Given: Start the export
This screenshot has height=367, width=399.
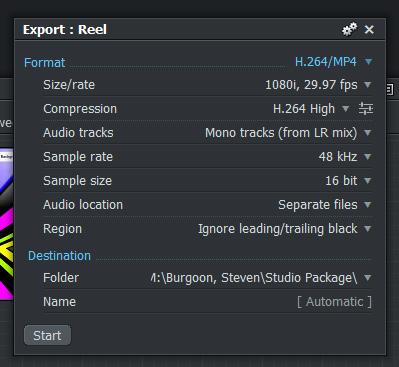Looking at the screenshot, I should click(47, 335).
